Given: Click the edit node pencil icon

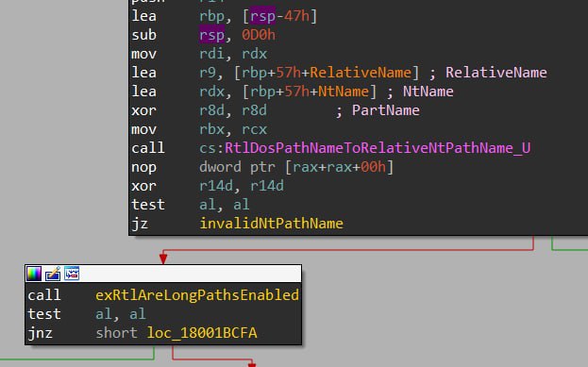Looking at the screenshot, I should click(53, 274).
